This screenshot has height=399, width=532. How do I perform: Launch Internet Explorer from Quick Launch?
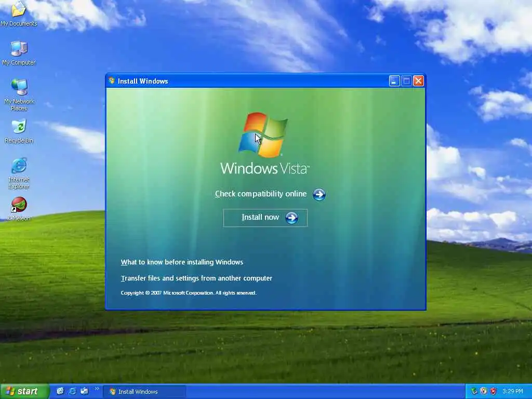tap(72, 391)
